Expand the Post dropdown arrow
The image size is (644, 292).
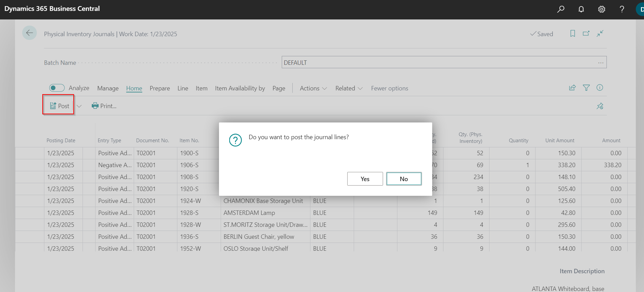coord(79,106)
